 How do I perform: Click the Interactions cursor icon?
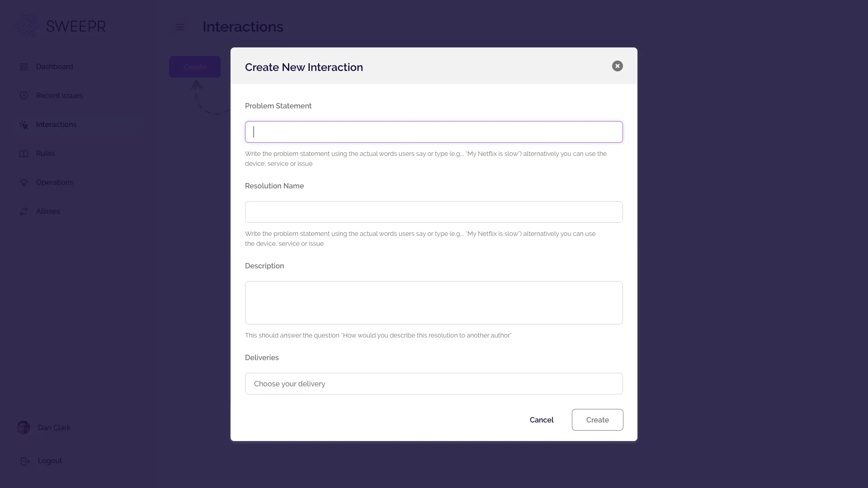coord(24,125)
